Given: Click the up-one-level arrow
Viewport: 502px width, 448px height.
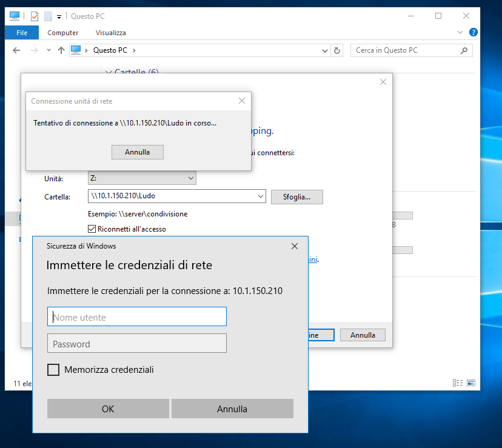Looking at the screenshot, I should [61, 50].
